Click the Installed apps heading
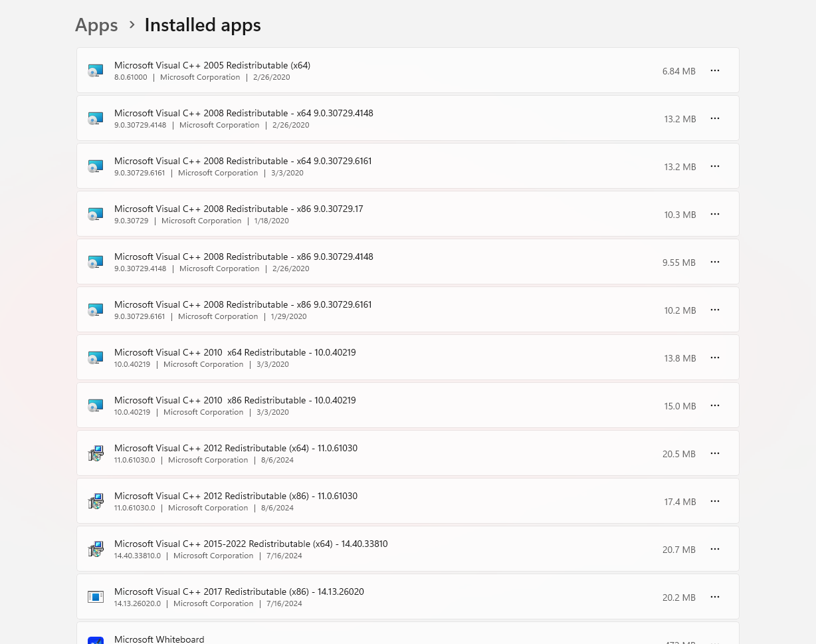This screenshot has width=816, height=644. (x=203, y=25)
